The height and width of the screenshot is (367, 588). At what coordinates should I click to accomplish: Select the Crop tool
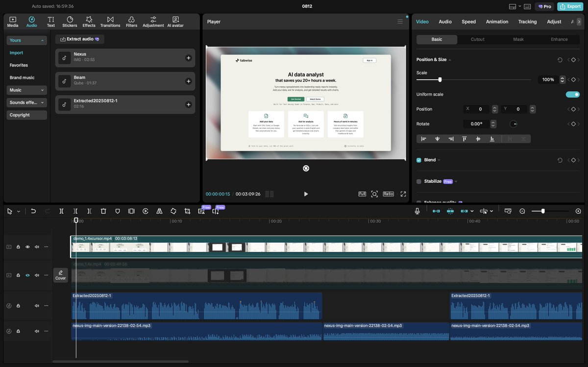[x=187, y=211]
